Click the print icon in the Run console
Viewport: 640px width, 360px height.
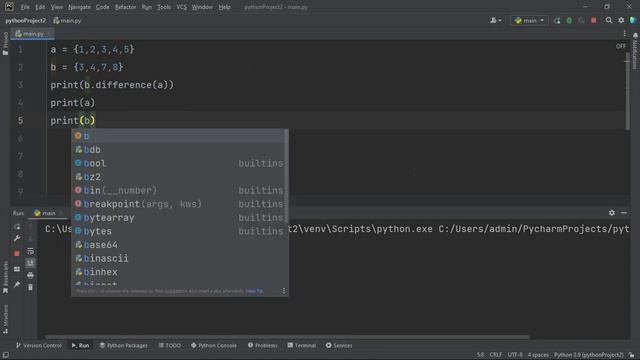point(31,276)
